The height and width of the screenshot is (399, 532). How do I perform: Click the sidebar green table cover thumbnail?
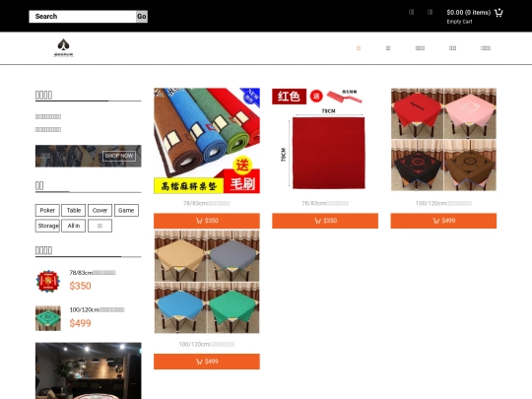pyautogui.click(x=48, y=318)
